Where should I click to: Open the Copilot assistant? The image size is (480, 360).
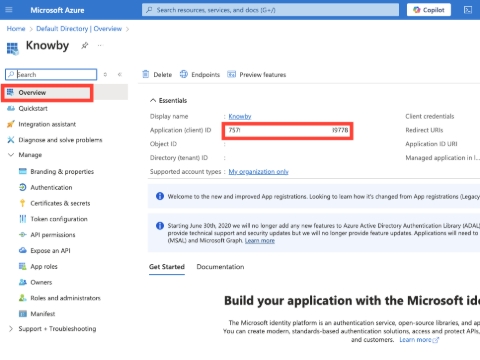point(429,10)
